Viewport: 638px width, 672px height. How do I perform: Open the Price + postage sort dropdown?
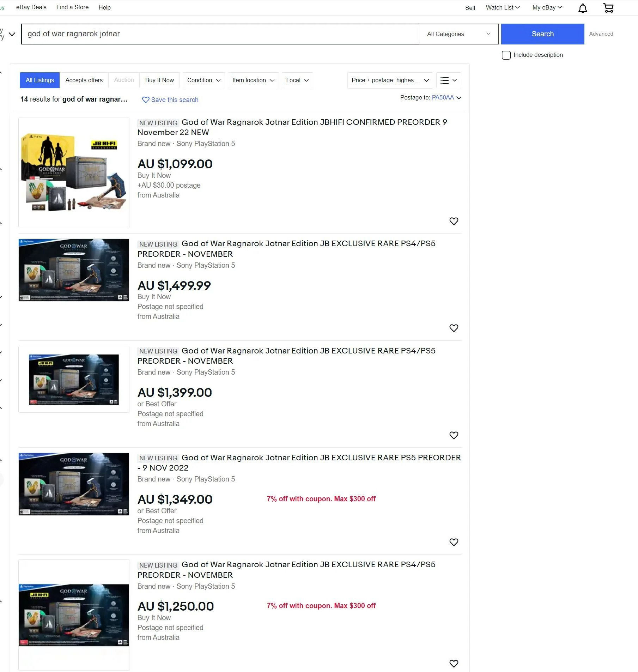click(x=390, y=80)
